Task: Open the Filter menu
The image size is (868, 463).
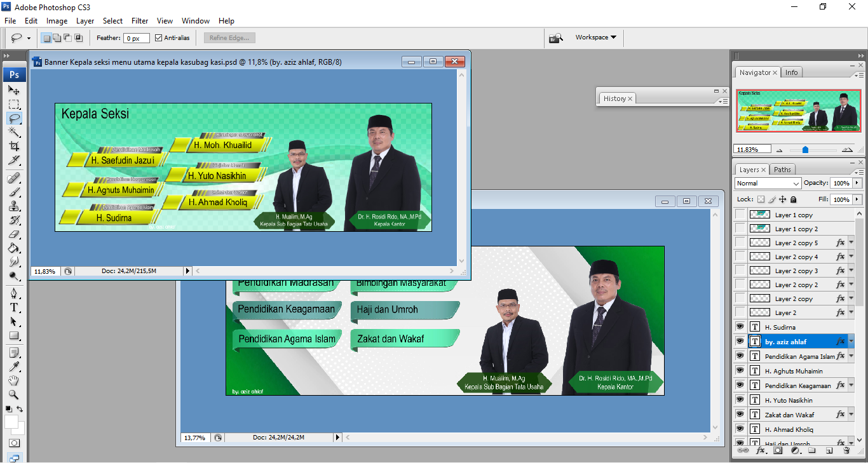Action: [140, 21]
